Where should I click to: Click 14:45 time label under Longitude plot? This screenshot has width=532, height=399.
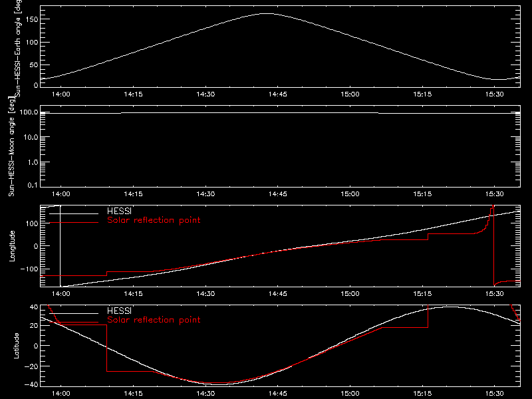[277, 294]
